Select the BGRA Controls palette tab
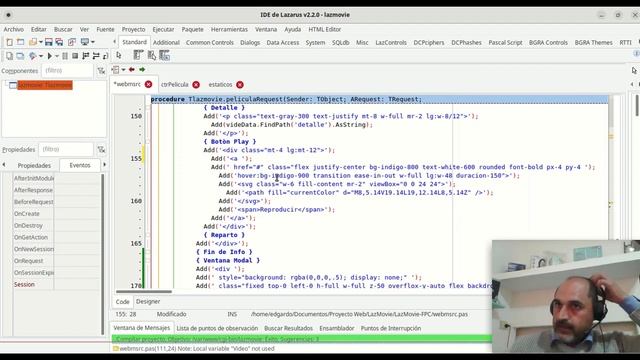The image size is (640, 360). 548,42
